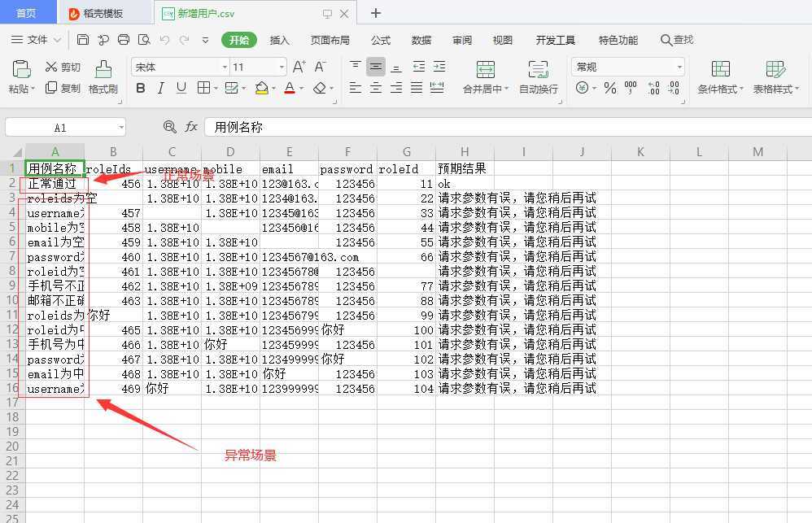Click the scissors Cut (剪切) icon
Viewport: 812px width, 523px height.
(x=52, y=68)
